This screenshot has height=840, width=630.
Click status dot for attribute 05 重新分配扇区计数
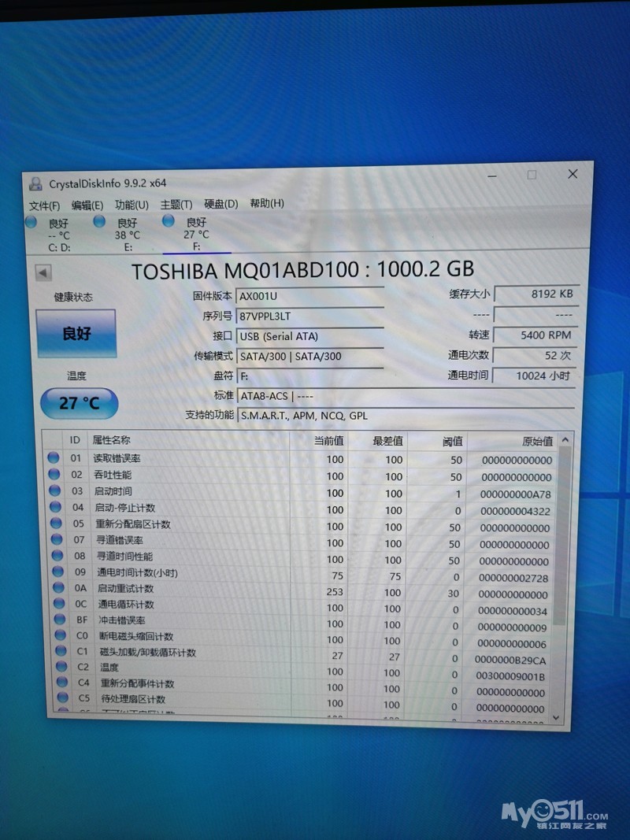[x=56, y=523]
